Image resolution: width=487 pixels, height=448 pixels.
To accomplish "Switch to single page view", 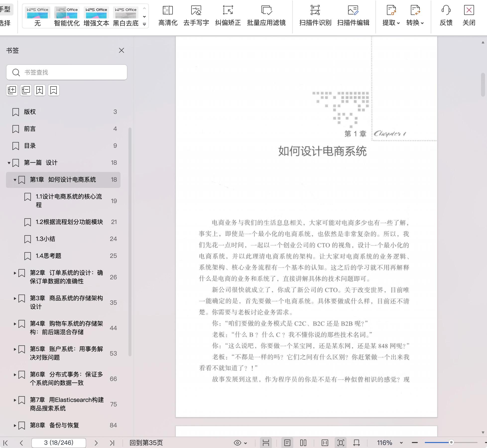I will (x=287, y=443).
